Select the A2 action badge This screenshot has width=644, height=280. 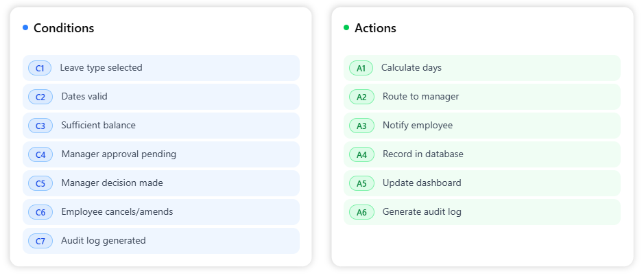click(361, 97)
